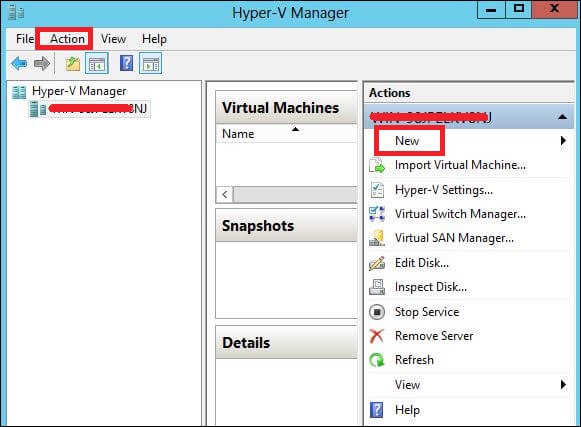Launch Virtual Switch Manager
581x427 pixels.
point(460,214)
